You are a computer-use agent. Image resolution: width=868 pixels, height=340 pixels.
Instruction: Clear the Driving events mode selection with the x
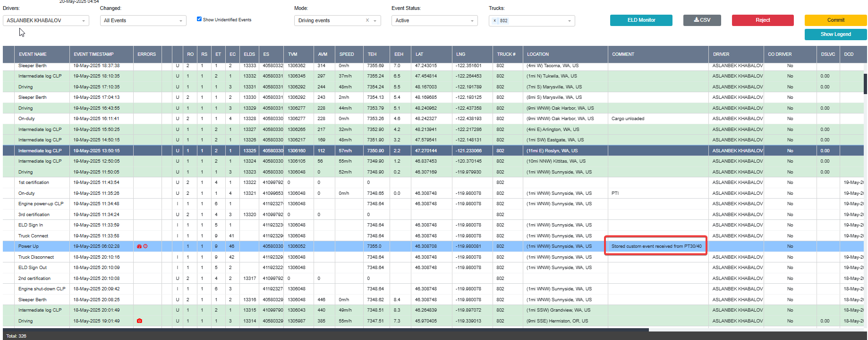click(x=367, y=20)
